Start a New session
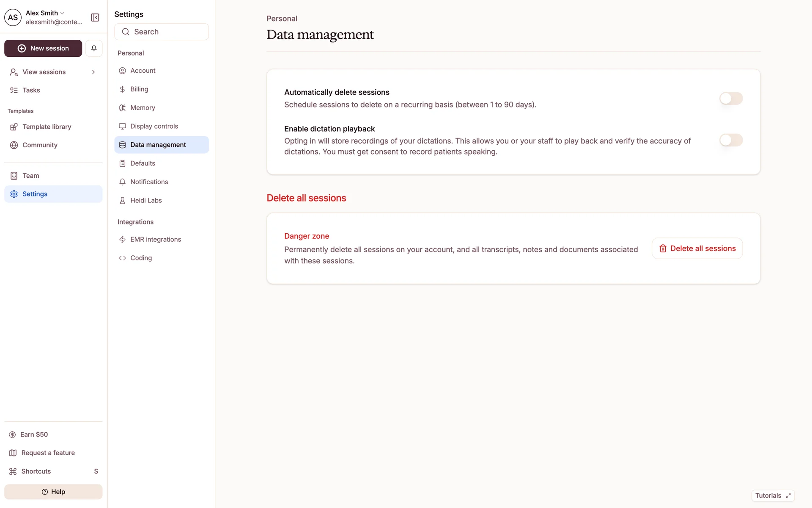This screenshot has height=508, width=812. point(43,48)
